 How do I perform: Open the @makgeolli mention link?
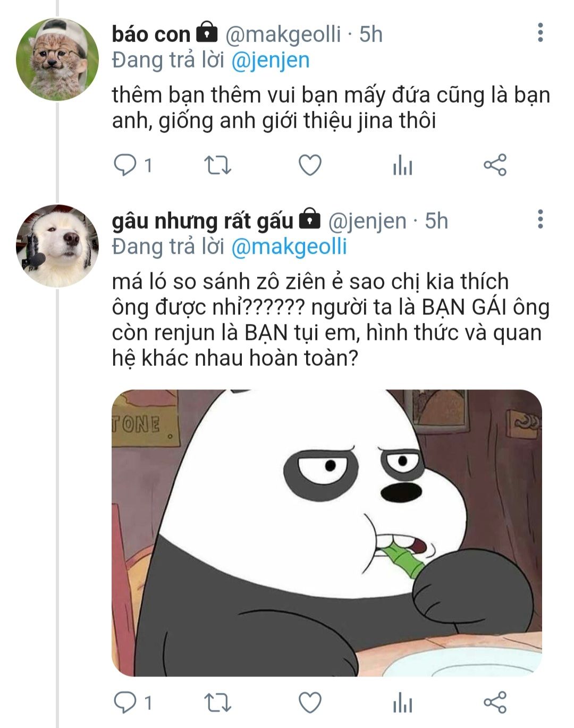click(289, 247)
